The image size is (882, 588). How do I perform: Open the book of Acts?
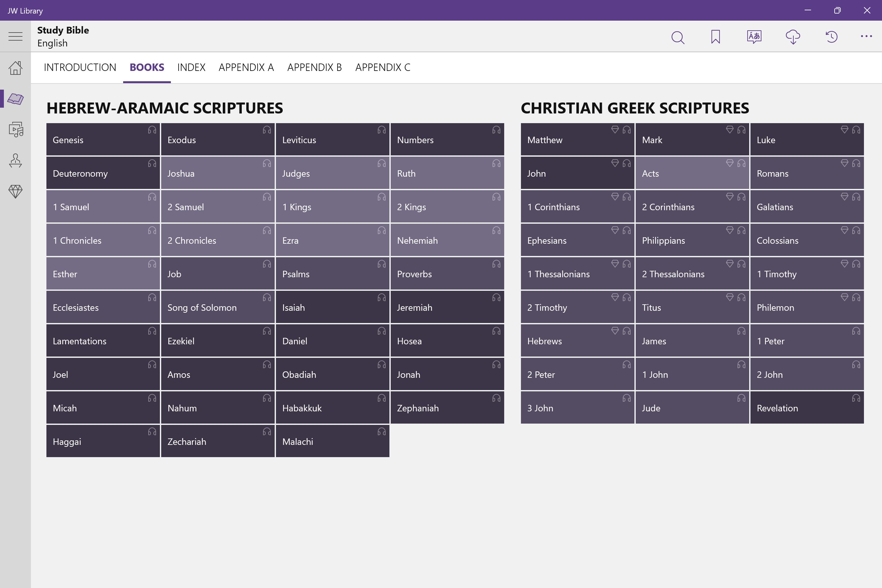click(692, 172)
